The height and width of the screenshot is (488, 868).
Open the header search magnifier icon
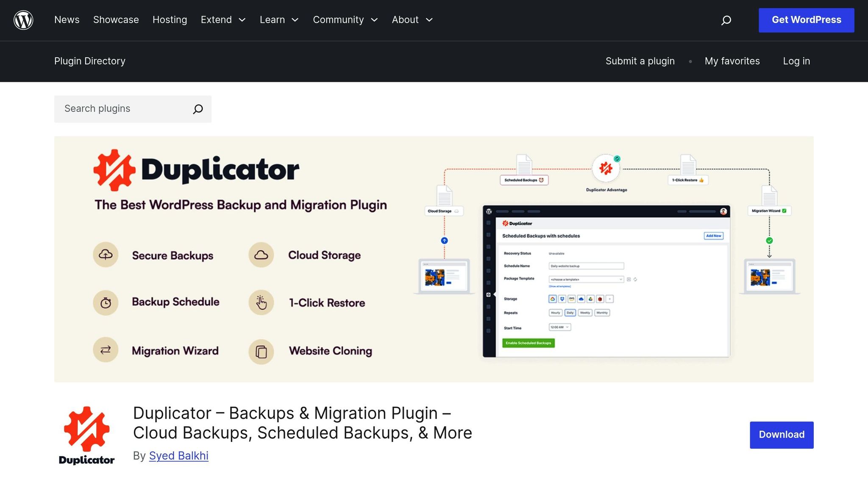coord(726,20)
